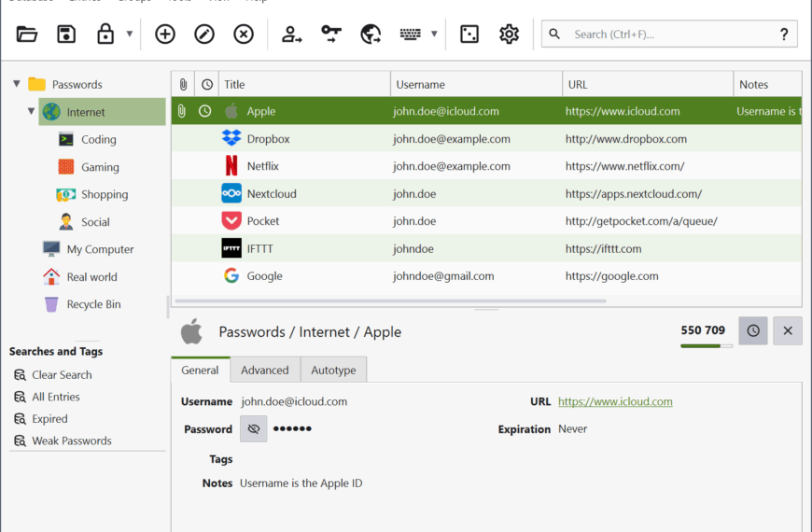Open https://www.icloud.com link in preview
812x532 pixels.
(615, 401)
